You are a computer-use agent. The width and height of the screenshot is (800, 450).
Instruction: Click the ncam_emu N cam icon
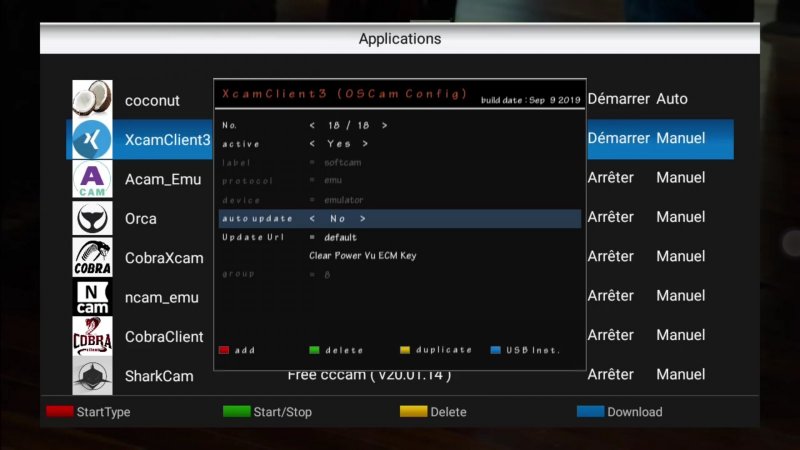click(x=92, y=297)
